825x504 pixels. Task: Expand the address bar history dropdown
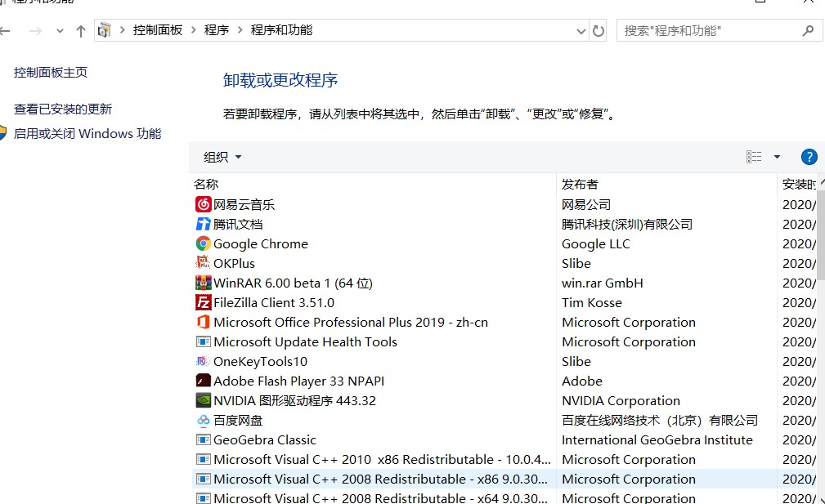(x=581, y=31)
